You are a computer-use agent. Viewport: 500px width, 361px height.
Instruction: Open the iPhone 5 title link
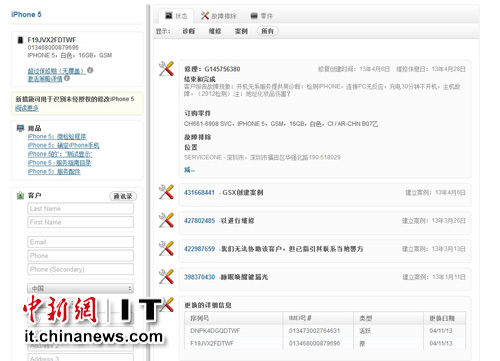[x=26, y=14]
